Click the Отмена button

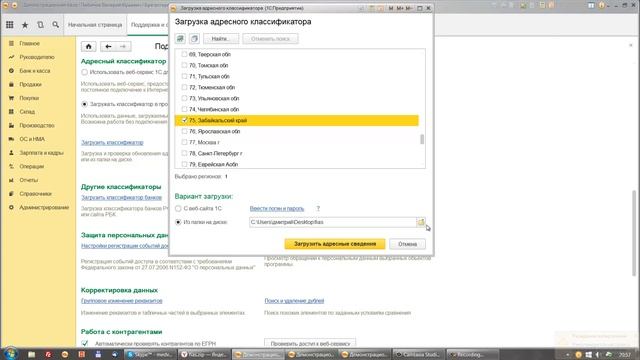[407, 244]
